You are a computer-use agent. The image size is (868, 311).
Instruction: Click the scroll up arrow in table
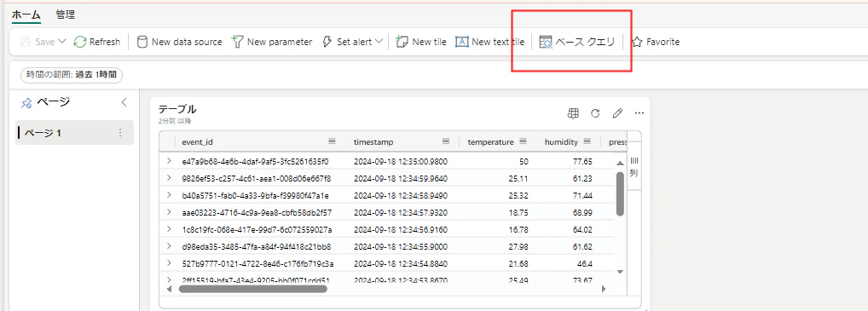(x=620, y=163)
